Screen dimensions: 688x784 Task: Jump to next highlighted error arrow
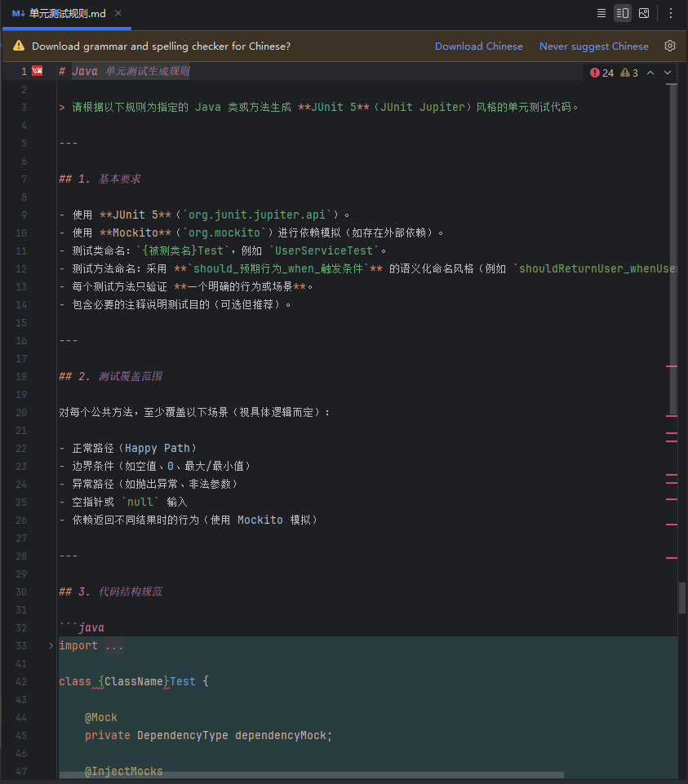click(668, 73)
